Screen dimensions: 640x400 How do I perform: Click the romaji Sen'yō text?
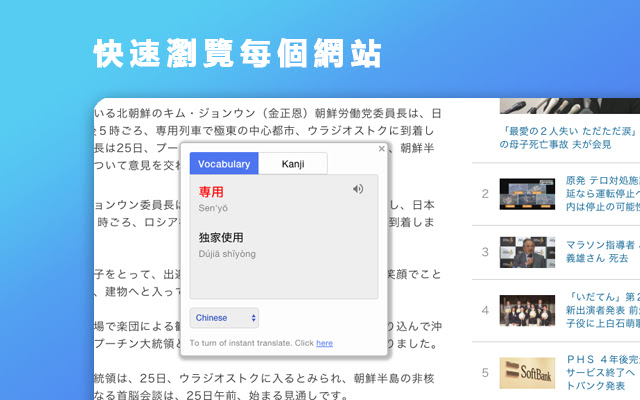click(x=213, y=208)
